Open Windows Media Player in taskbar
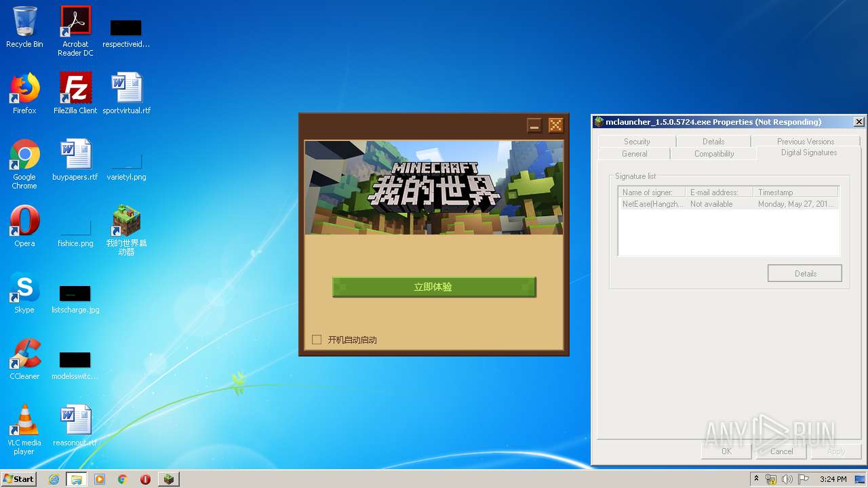 click(x=100, y=479)
